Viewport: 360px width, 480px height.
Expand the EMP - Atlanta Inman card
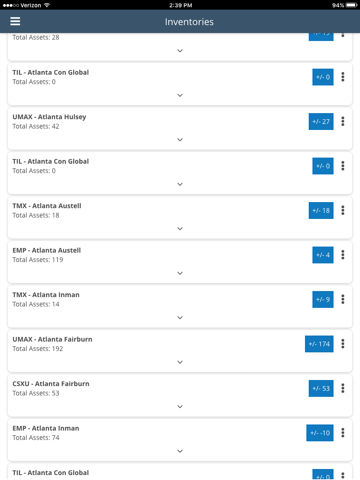pos(180,451)
